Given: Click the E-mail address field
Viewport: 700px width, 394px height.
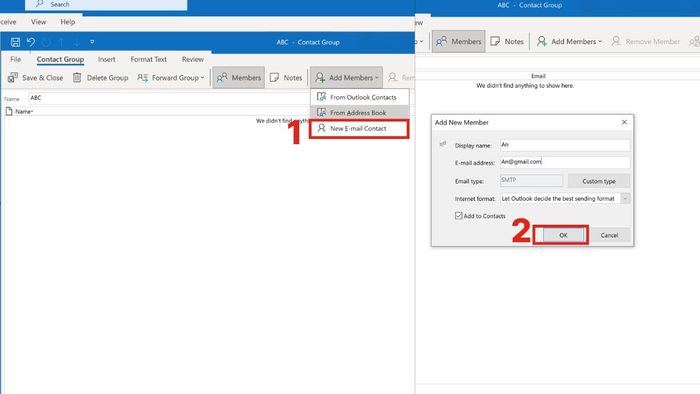Looking at the screenshot, I should 565,162.
